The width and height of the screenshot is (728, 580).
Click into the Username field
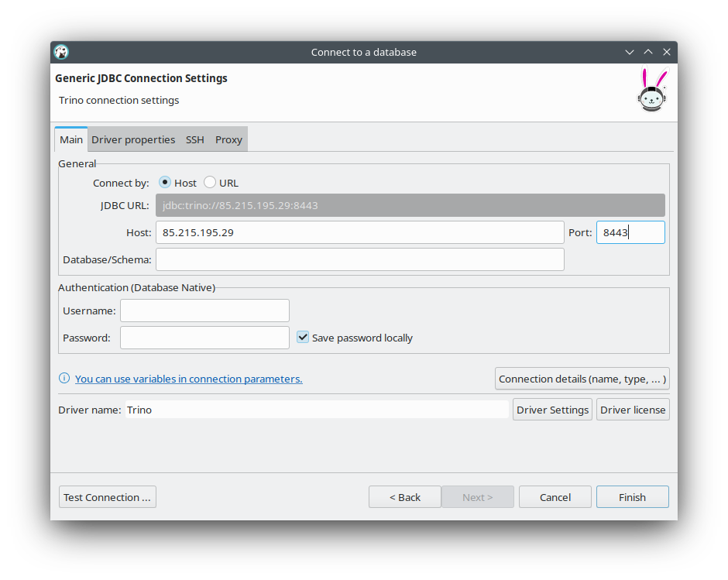[x=204, y=311]
